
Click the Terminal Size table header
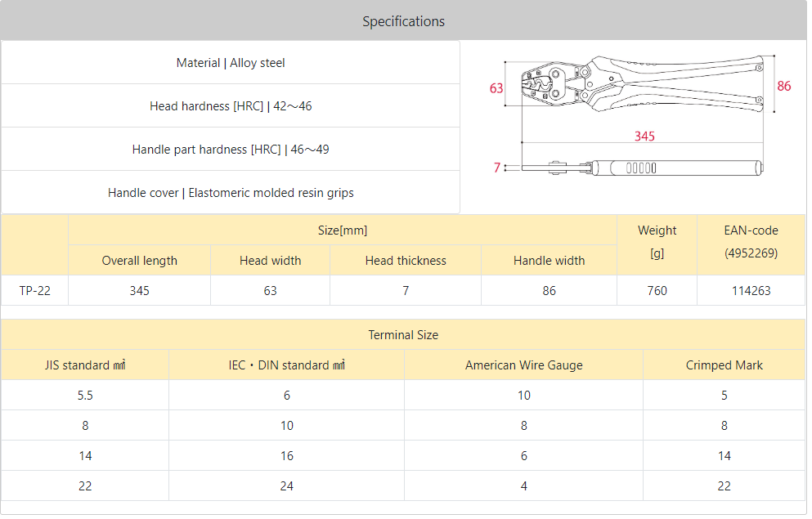[403, 335]
